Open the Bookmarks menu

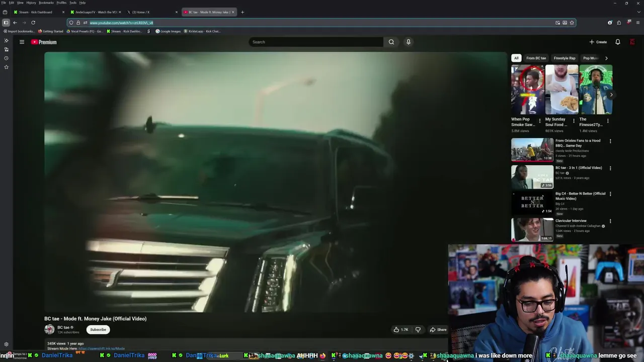pos(46,3)
